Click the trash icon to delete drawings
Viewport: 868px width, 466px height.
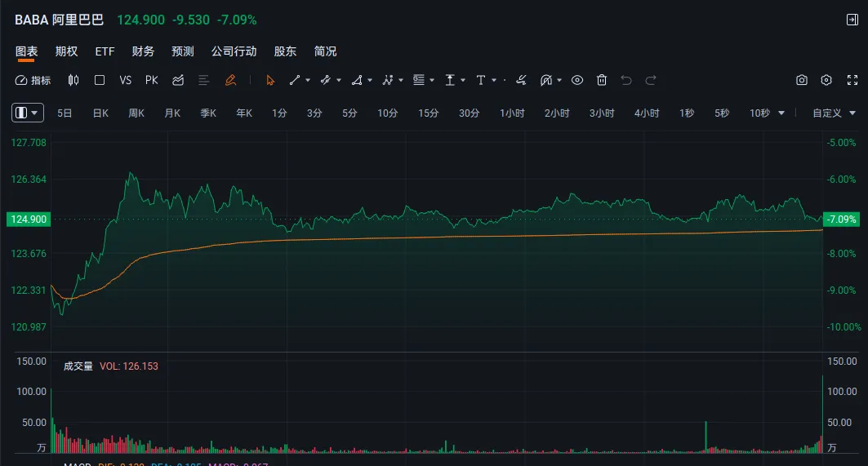point(602,80)
